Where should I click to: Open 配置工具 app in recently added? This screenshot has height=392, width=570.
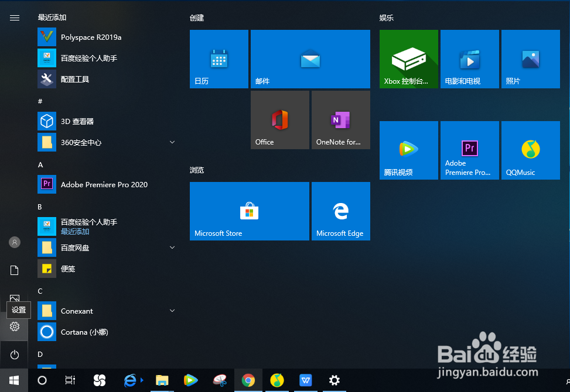(107, 79)
